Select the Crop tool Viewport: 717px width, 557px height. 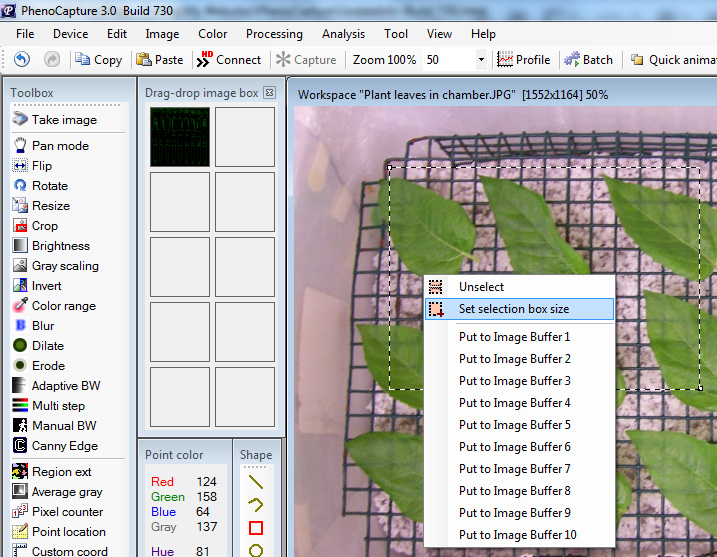click(x=45, y=226)
